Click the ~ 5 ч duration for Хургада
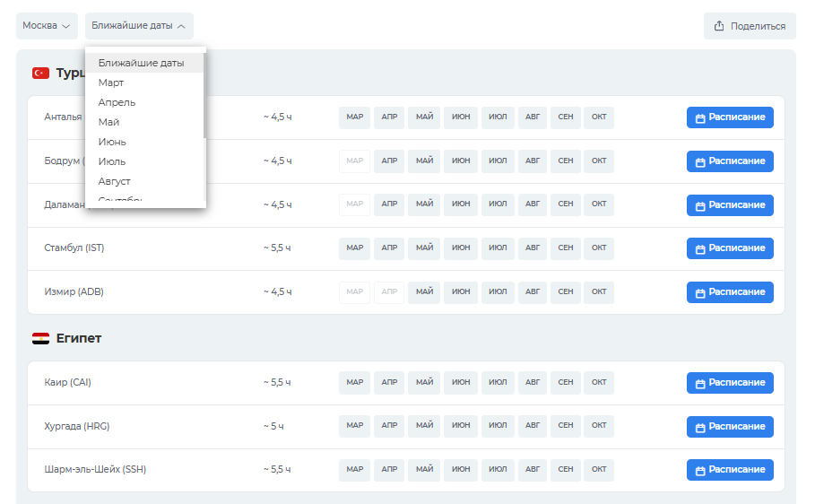 (x=273, y=426)
